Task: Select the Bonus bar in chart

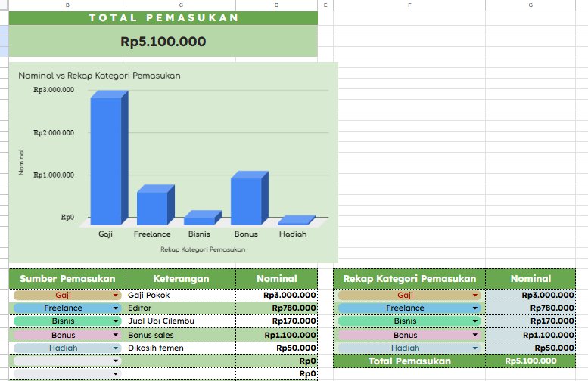Action: point(249,198)
